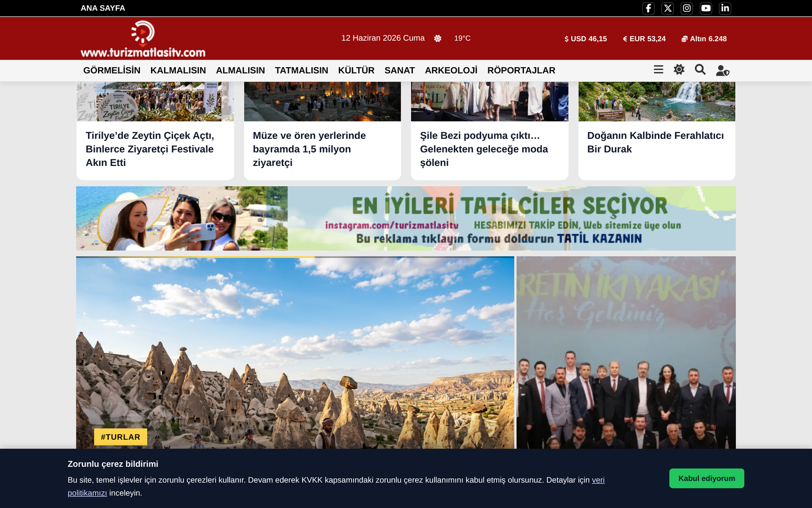Open search with the magnifier icon
The image size is (812, 508).
[x=700, y=69]
